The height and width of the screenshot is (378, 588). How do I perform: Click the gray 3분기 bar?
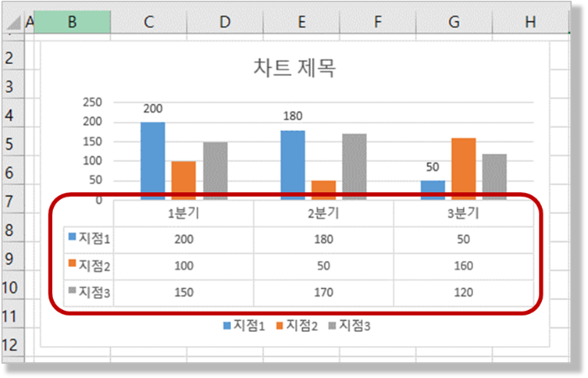pos(495,176)
